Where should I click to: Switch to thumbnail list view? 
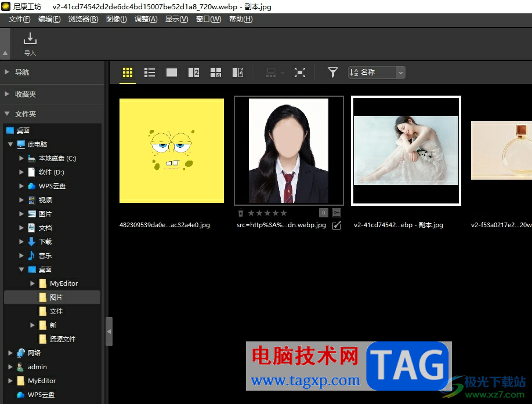tap(150, 72)
